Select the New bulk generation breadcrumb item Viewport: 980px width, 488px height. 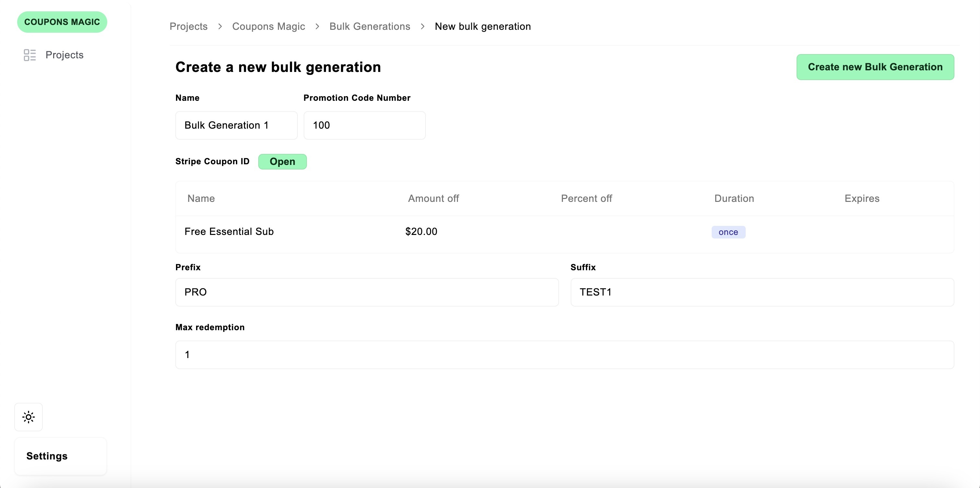point(483,26)
